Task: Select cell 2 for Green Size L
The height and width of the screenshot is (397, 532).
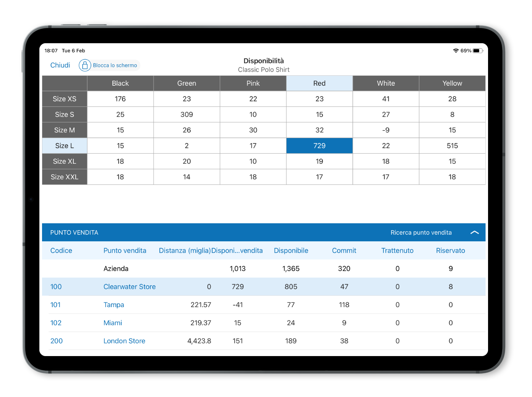Action: coord(187,146)
